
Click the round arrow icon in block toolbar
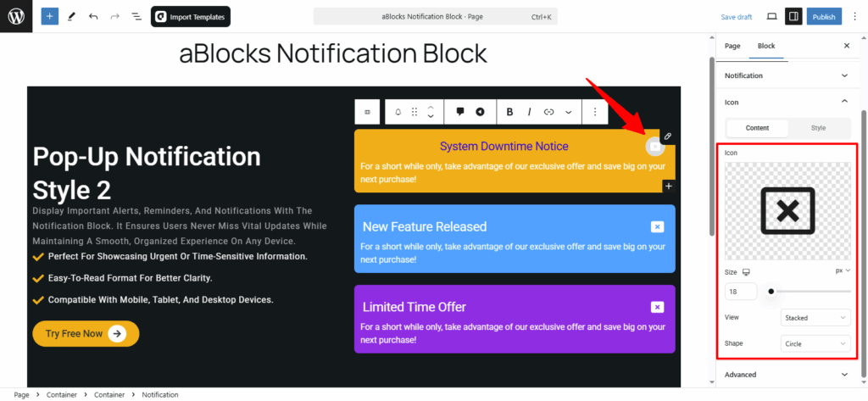pyautogui.click(x=480, y=112)
